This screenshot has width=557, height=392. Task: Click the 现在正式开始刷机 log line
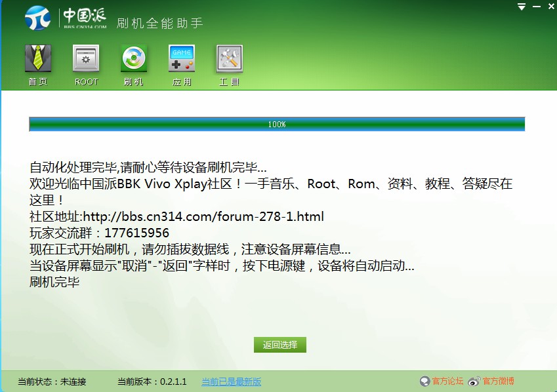coord(190,249)
